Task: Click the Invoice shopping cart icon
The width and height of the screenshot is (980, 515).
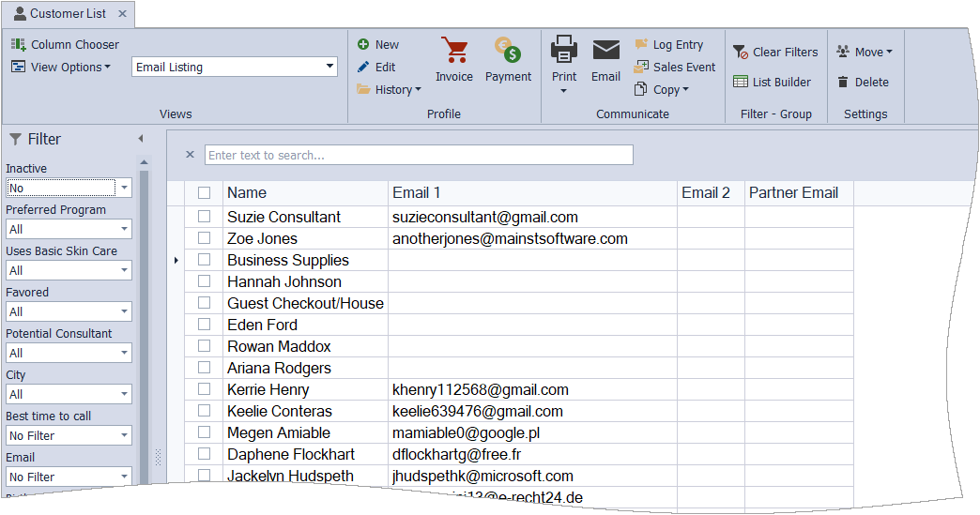Action: click(454, 52)
